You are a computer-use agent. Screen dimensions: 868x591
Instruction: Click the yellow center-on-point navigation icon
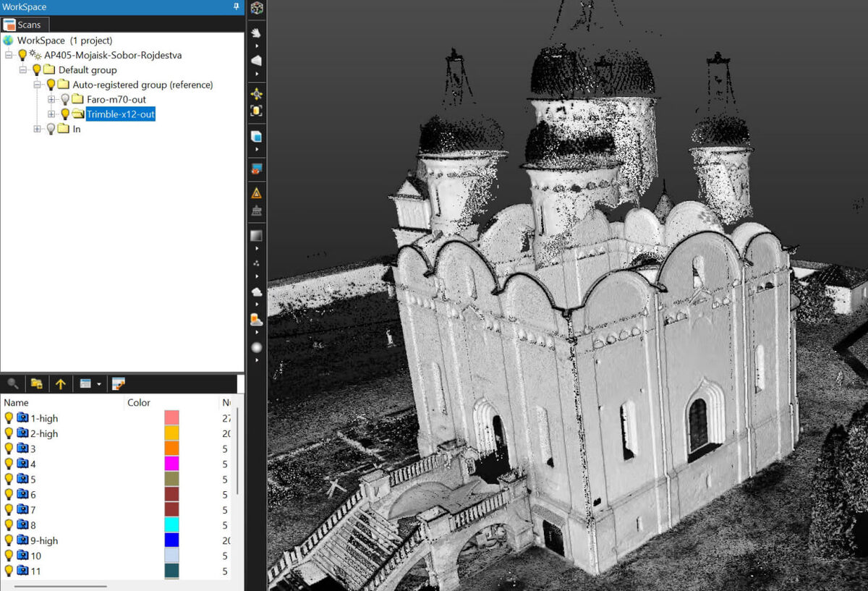256,94
